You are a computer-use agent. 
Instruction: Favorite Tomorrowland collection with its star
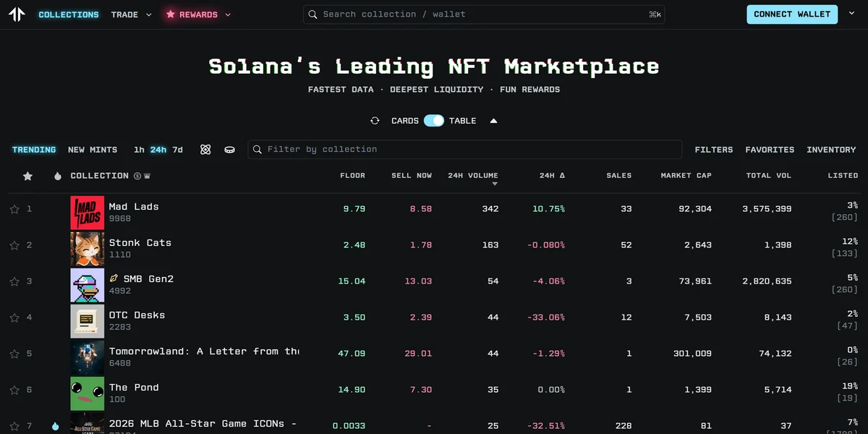14,354
